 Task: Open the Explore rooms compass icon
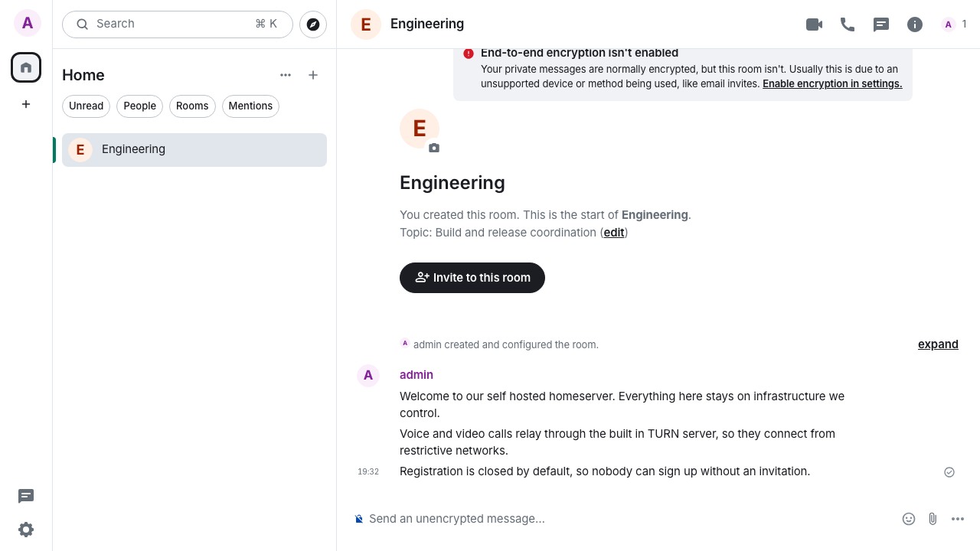pyautogui.click(x=313, y=24)
